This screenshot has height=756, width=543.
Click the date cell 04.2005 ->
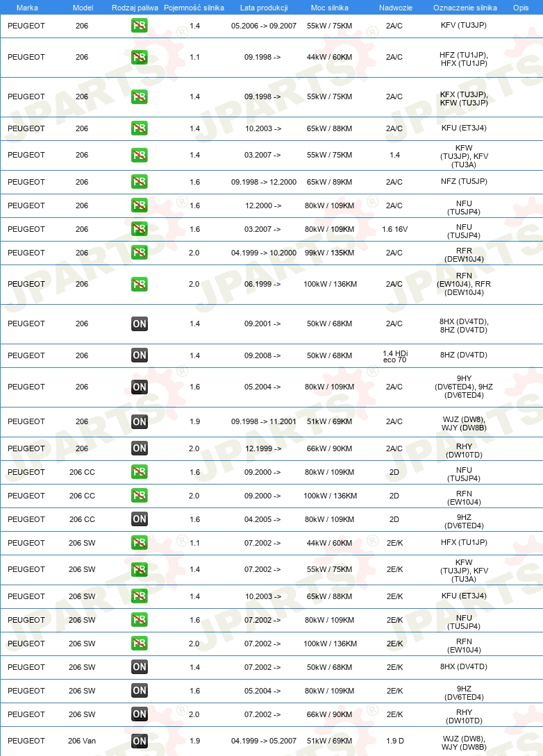coord(262,519)
